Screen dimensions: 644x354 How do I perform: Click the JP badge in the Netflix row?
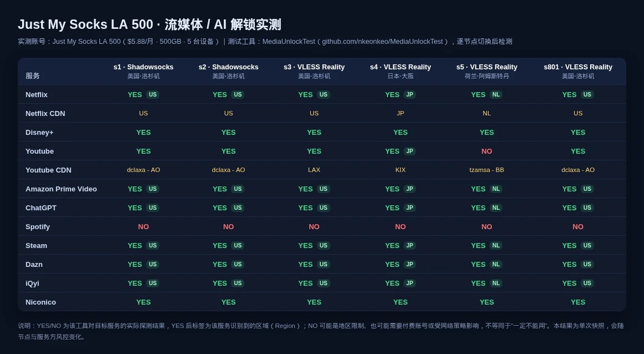click(410, 94)
